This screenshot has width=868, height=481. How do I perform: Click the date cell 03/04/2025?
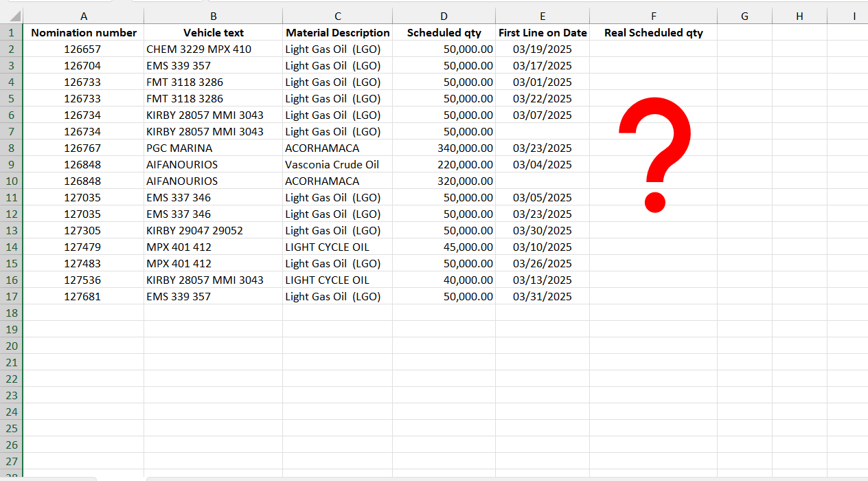[x=542, y=164]
